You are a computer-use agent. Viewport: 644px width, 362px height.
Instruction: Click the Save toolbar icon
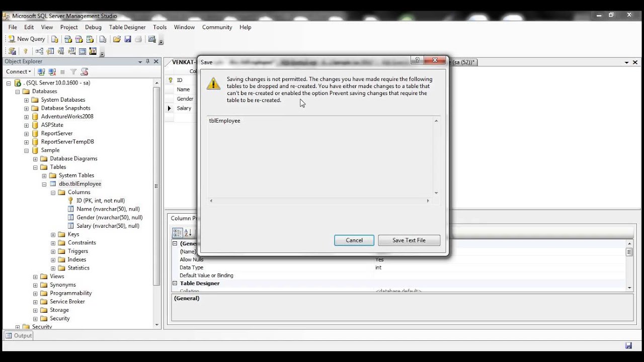tap(128, 39)
